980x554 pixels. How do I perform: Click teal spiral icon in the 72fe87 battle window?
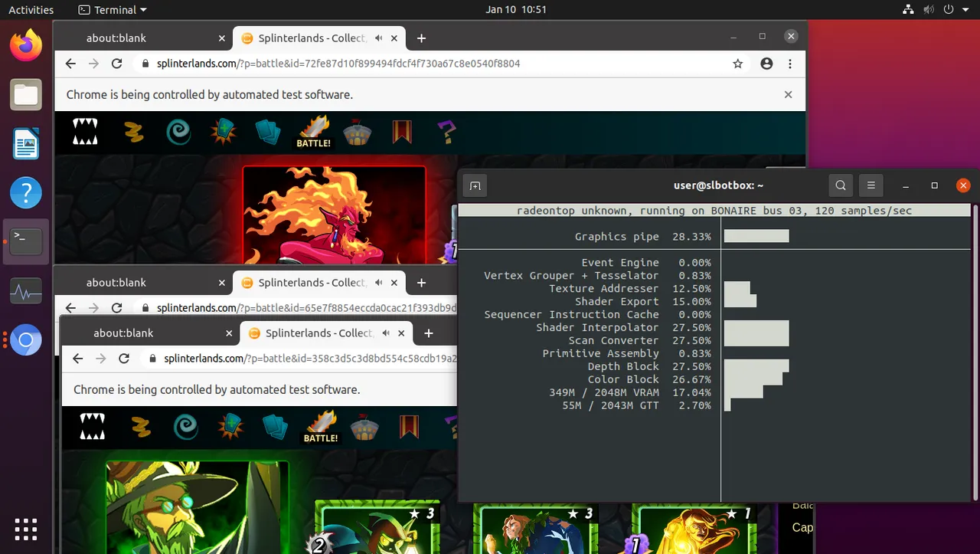pos(178,132)
